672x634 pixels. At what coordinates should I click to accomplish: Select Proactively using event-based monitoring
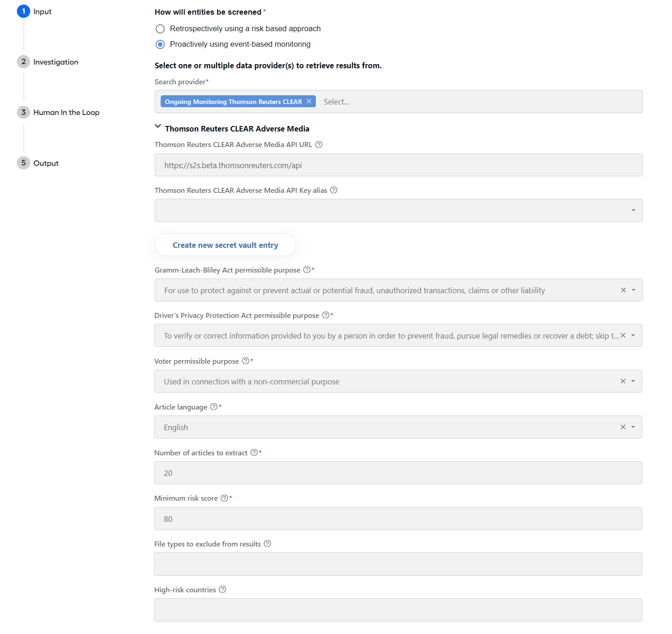click(x=160, y=44)
